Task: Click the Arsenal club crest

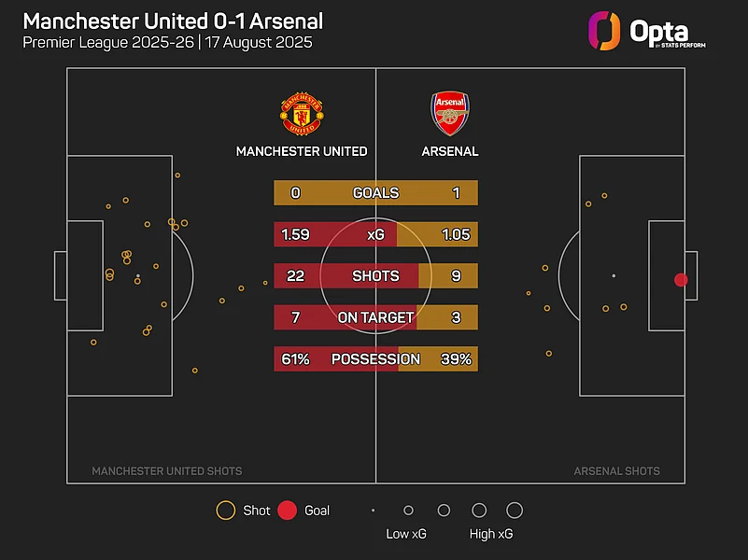Action: [x=450, y=114]
